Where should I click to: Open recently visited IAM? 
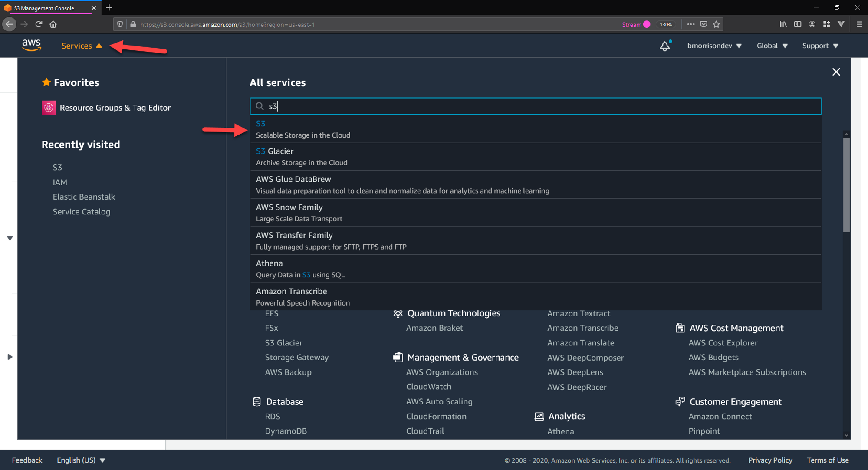[x=60, y=182]
